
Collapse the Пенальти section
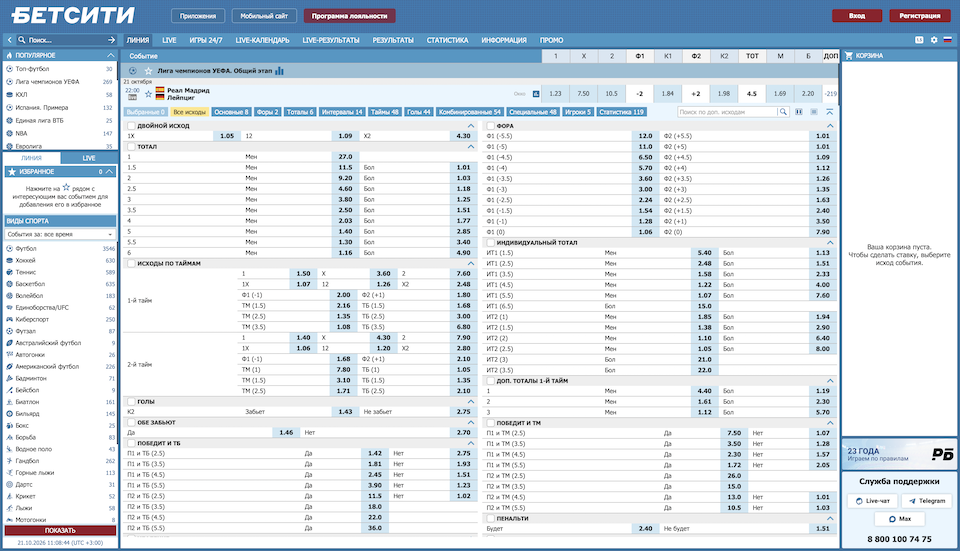click(830, 519)
